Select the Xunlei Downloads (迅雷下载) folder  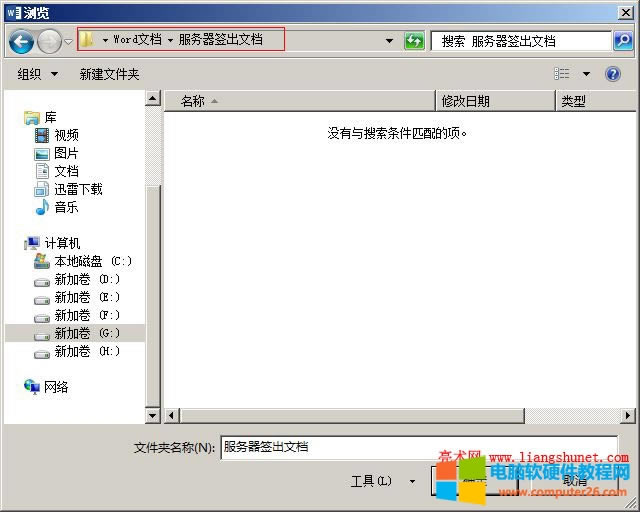tap(78, 189)
